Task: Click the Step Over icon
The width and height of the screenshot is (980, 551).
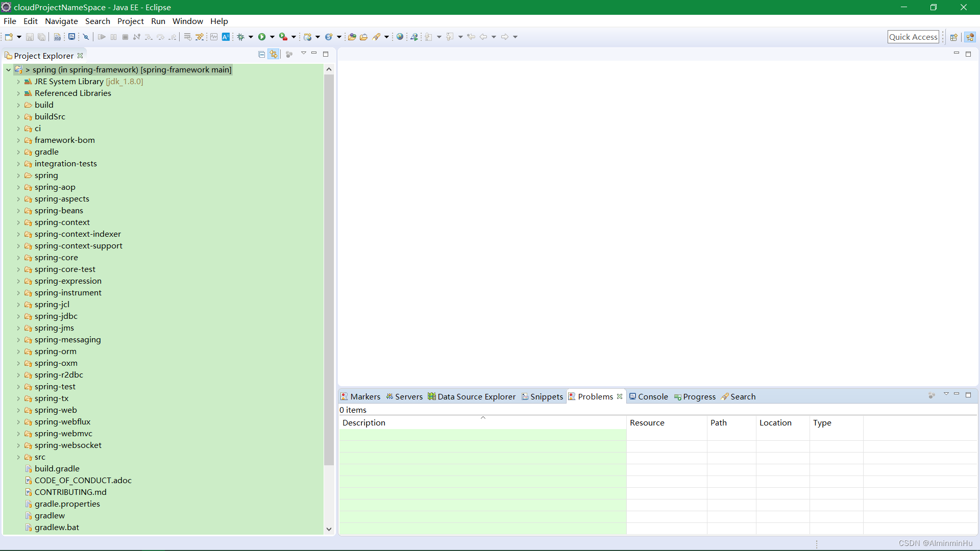Action: (x=160, y=37)
